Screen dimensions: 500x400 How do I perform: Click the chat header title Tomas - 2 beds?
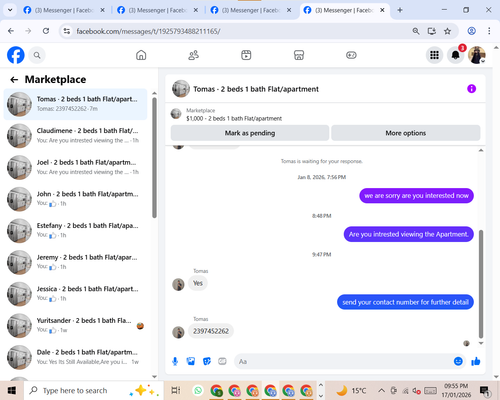pos(256,89)
